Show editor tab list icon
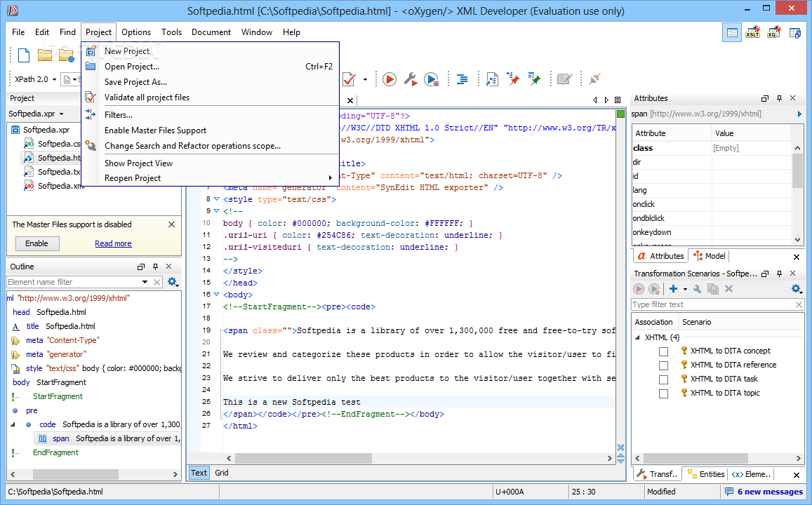This screenshot has width=812, height=505. tap(618, 100)
